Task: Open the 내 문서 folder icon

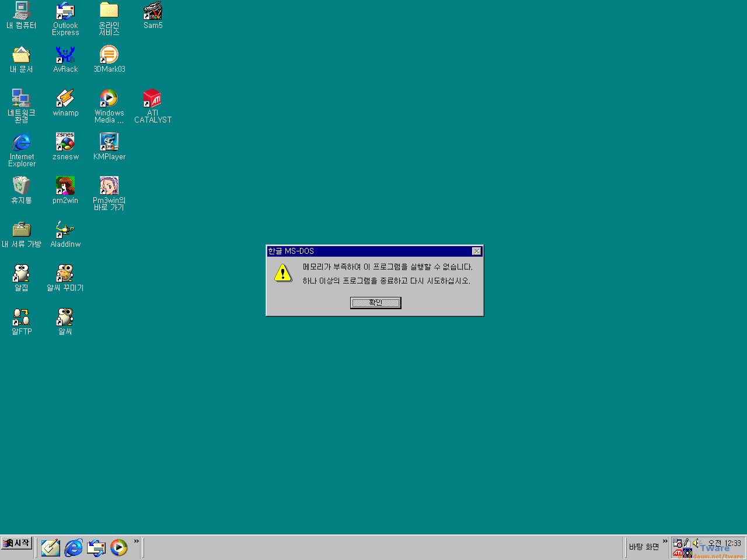Action: (22, 59)
